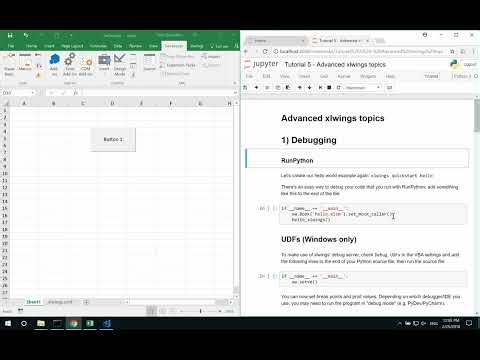480x360 pixels.
Task: Open Jupyter Insert menu
Action: click(304, 76)
